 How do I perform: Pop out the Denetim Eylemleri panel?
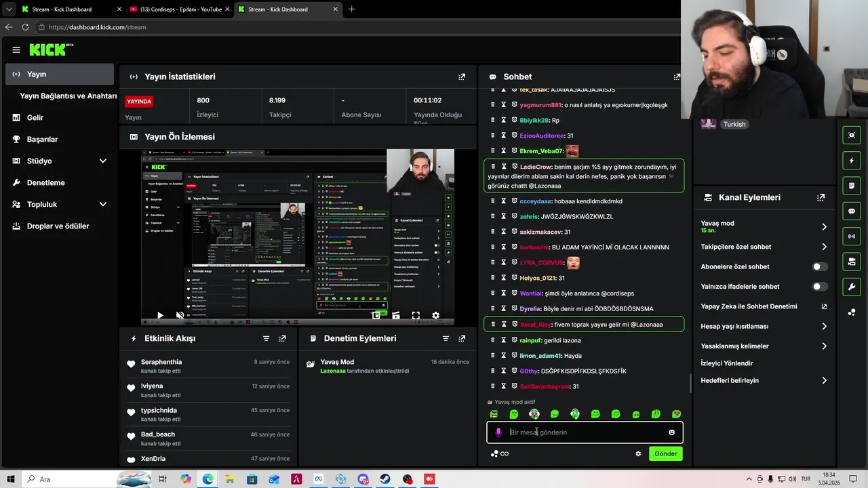[x=462, y=338]
